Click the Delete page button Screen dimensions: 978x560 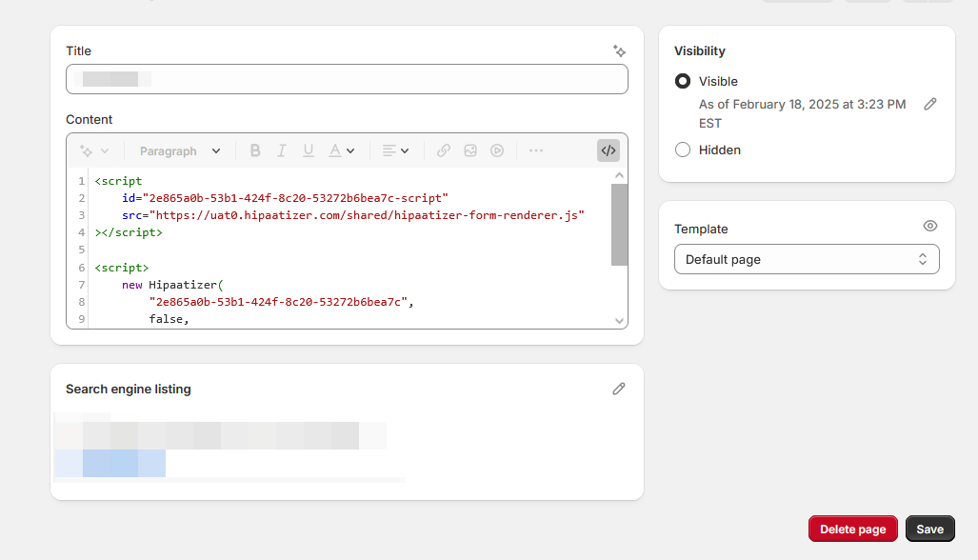point(852,529)
